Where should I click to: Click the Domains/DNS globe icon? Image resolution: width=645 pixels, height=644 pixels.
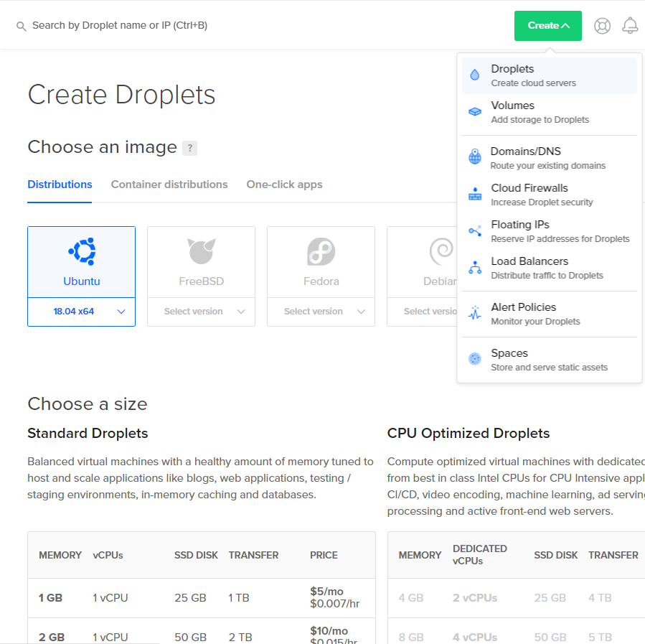(x=475, y=157)
